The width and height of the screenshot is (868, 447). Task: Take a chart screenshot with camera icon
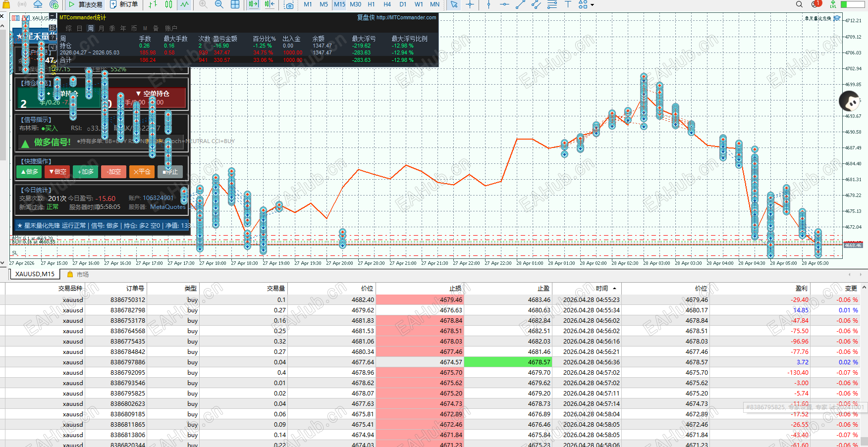click(289, 5)
